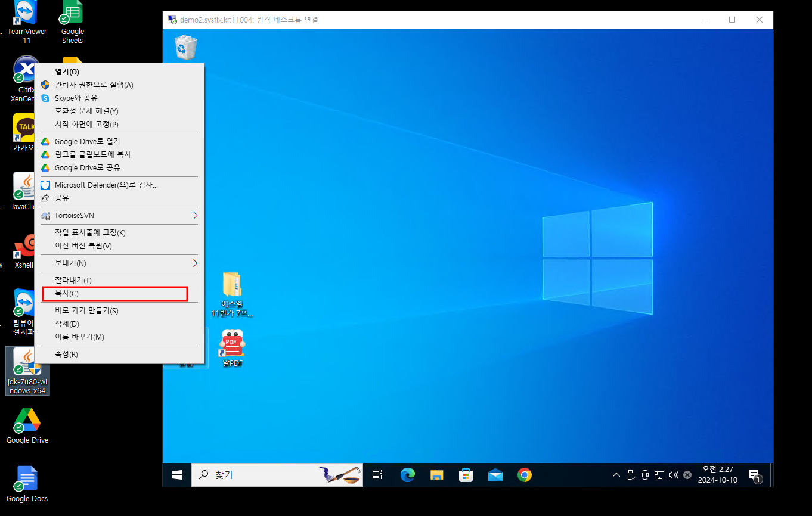Open the Mail app icon
The width and height of the screenshot is (812, 516).
(495, 475)
